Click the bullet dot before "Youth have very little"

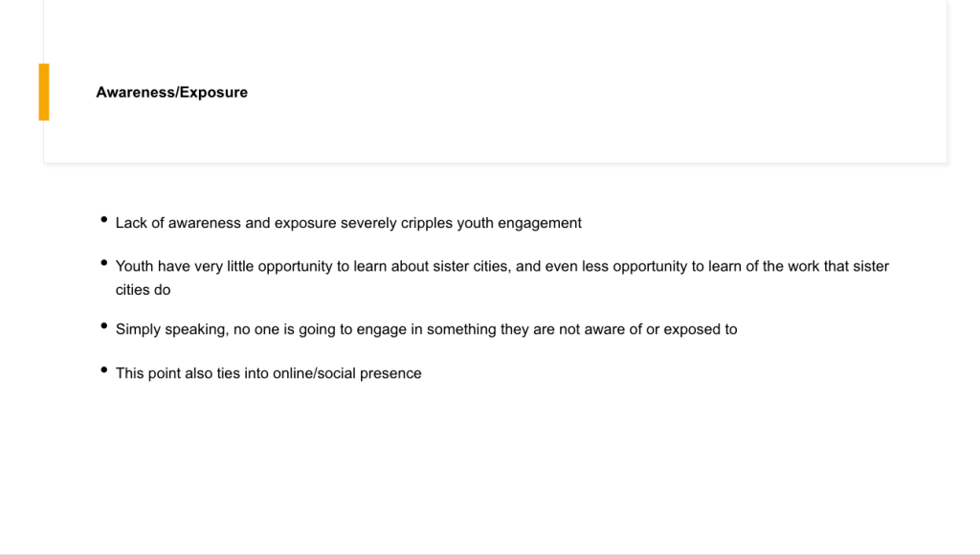pyautogui.click(x=103, y=262)
